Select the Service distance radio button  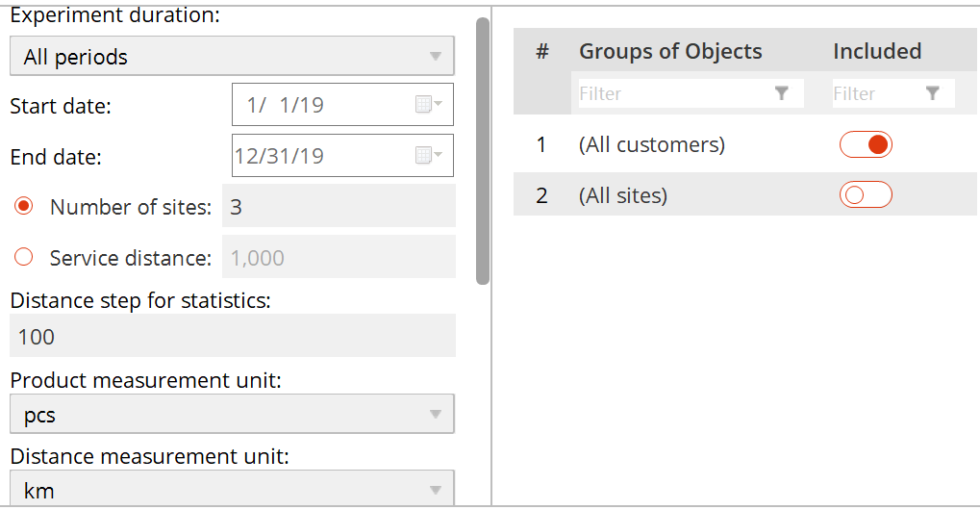pyautogui.click(x=24, y=257)
